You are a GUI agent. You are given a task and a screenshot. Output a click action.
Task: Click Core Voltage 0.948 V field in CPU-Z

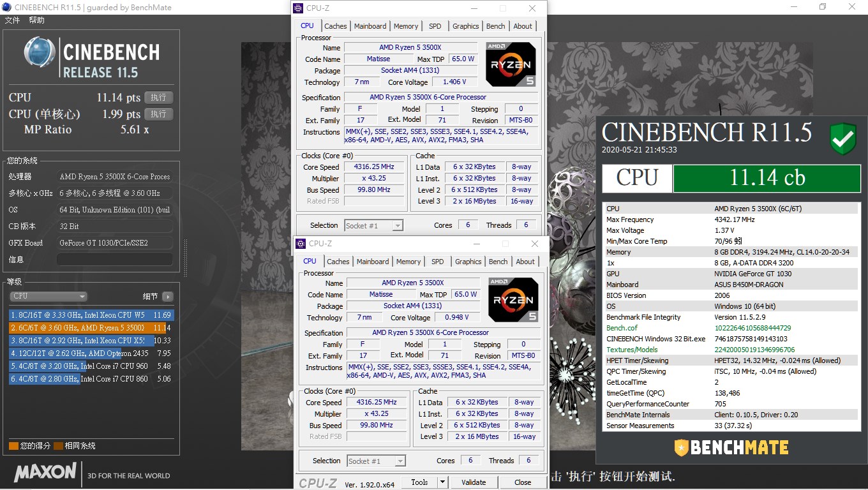tap(457, 317)
